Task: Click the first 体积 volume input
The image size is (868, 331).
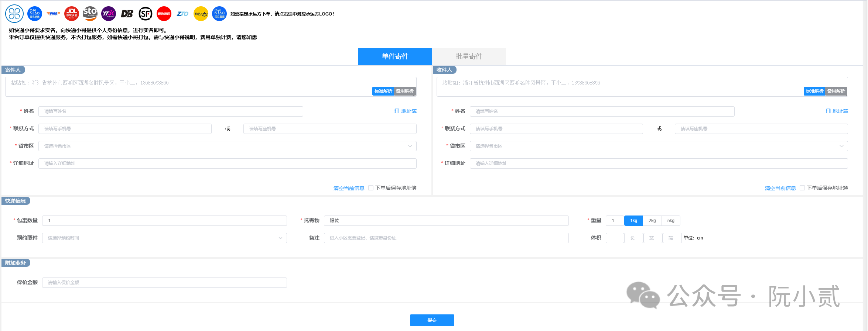Action: (615, 238)
